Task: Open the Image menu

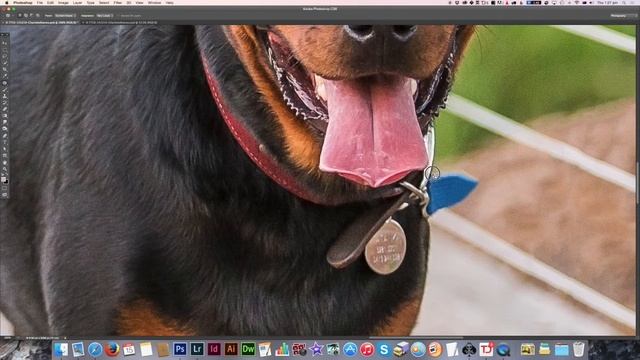Action: (x=63, y=2)
